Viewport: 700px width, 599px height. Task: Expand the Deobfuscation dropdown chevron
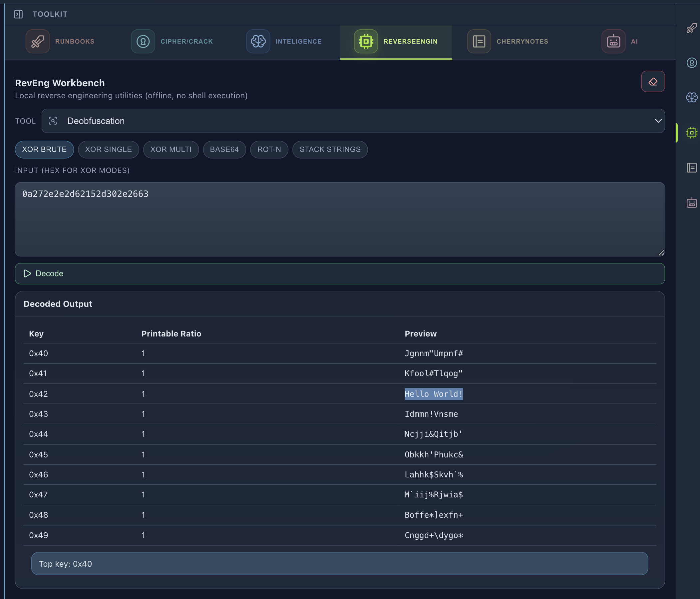coord(658,121)
